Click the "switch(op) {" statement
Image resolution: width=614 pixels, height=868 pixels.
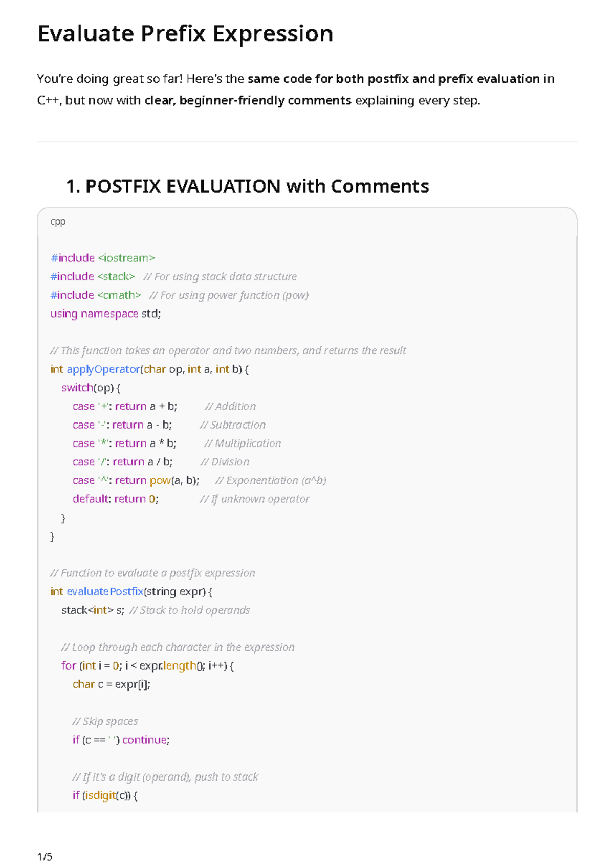point(91,388)
